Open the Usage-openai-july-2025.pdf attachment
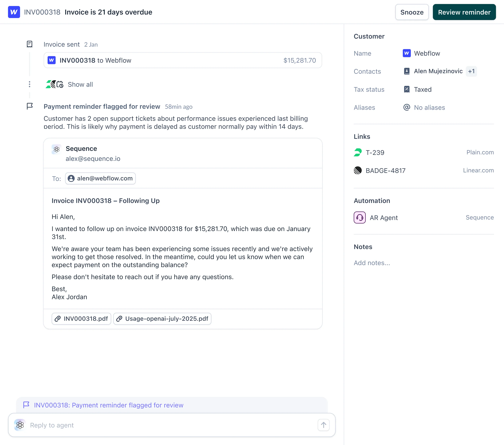 (162, 319)
